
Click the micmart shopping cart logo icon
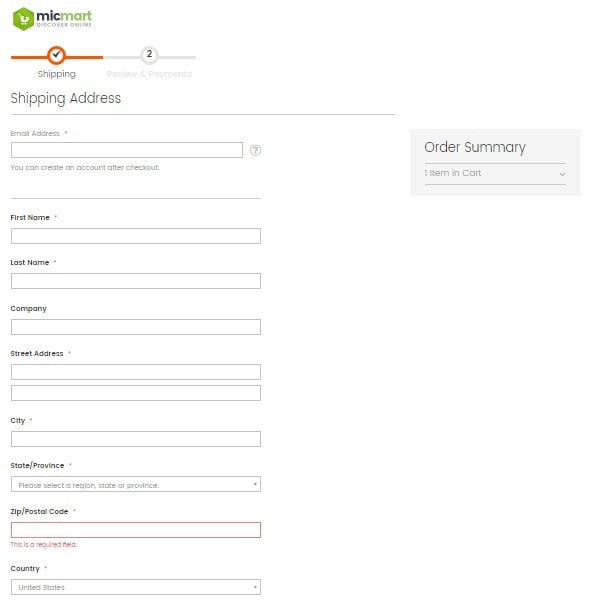(x=23, y=19)
